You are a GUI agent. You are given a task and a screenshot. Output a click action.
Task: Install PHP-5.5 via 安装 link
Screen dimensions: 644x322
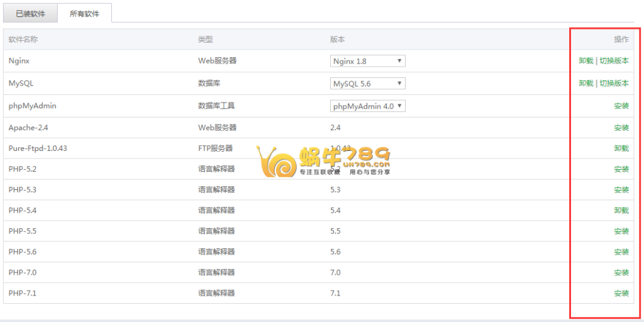[x=621, y=231]
